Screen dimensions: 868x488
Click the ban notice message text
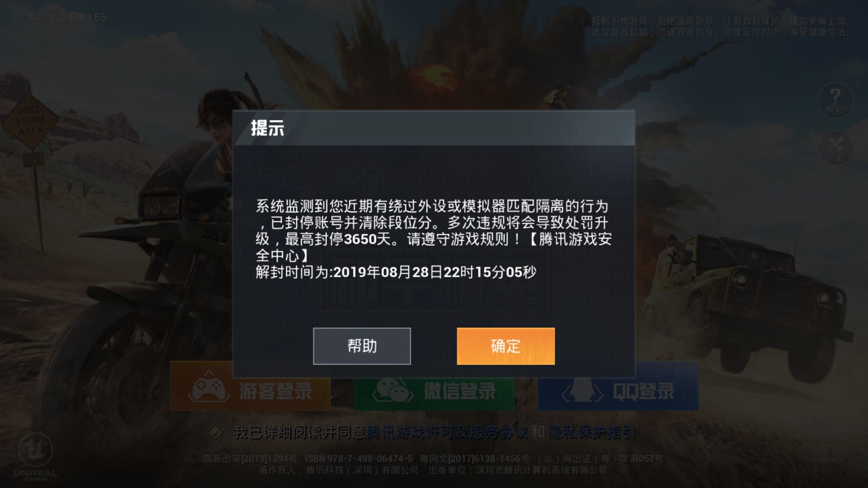pyautogui.click(x=434, y=231)
